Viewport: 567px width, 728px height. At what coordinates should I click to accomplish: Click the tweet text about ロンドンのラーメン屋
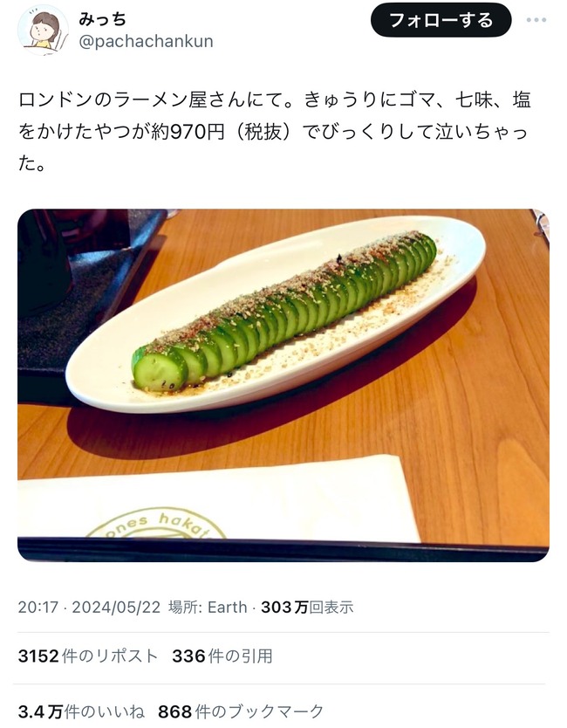tap(275, 132)
